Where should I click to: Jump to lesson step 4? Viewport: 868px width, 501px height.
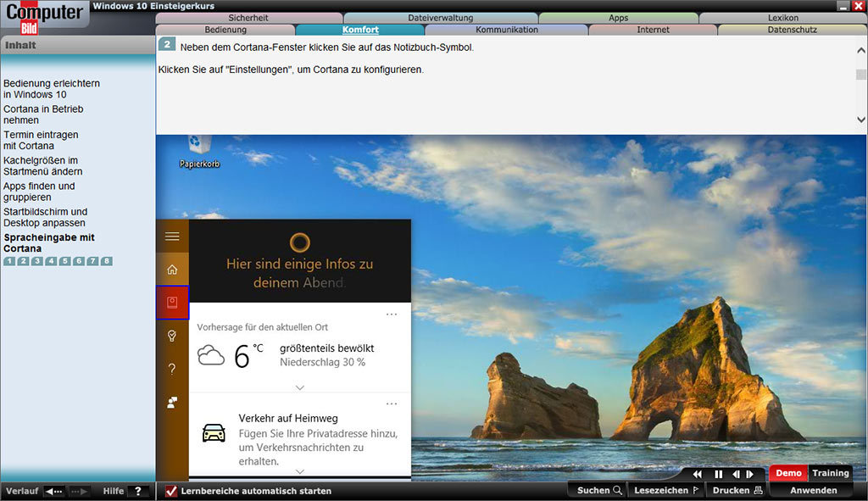coord(51,261)
